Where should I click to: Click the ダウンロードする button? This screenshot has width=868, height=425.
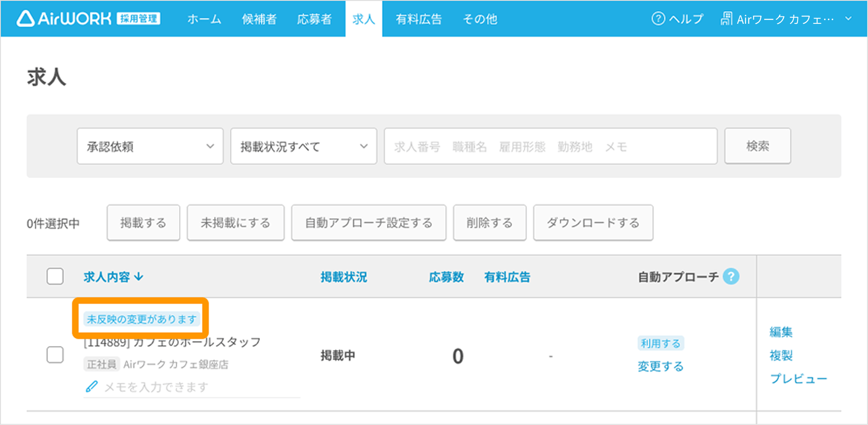point(593,223)
